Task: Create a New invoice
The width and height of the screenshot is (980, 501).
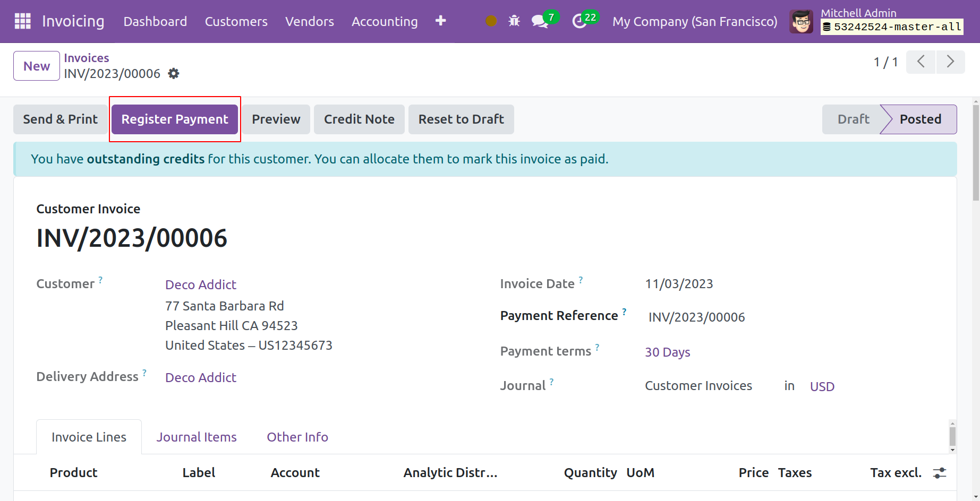Action: coord(37,66)
